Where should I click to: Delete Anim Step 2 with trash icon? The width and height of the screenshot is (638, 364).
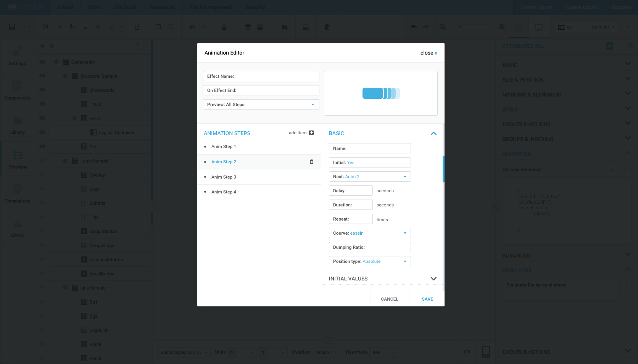311,162
